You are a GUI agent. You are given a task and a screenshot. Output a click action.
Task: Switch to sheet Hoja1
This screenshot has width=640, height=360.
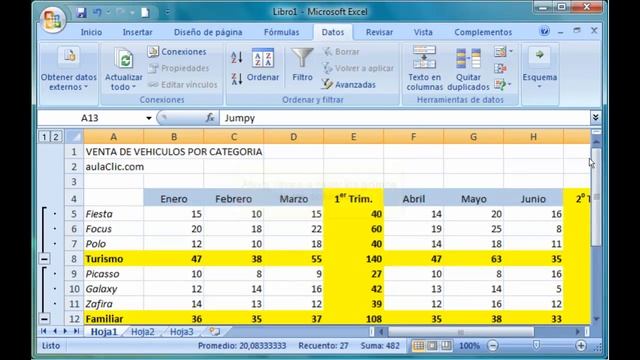pos(104,331)
